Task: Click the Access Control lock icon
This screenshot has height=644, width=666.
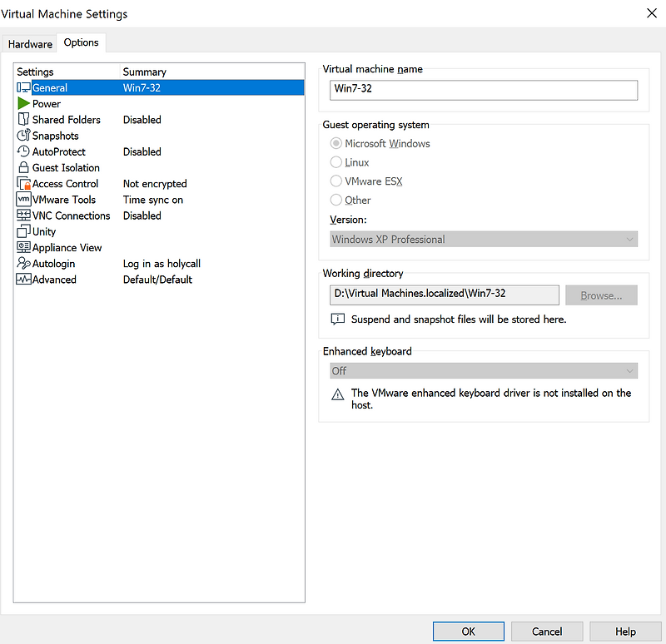Action: coord(22,183)
